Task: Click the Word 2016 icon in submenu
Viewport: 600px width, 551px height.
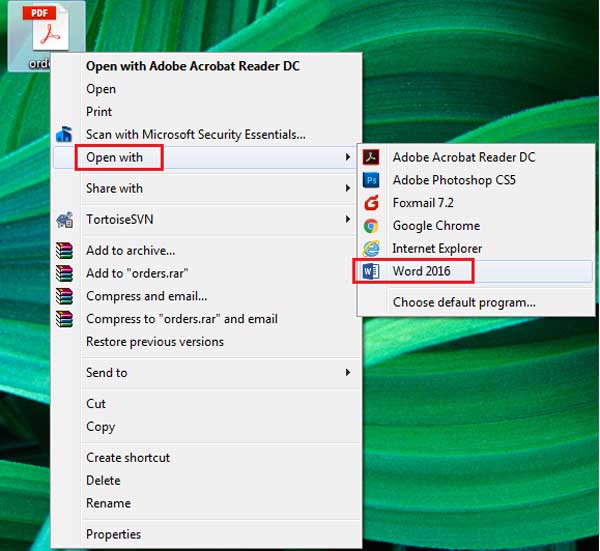Action: 371,271
